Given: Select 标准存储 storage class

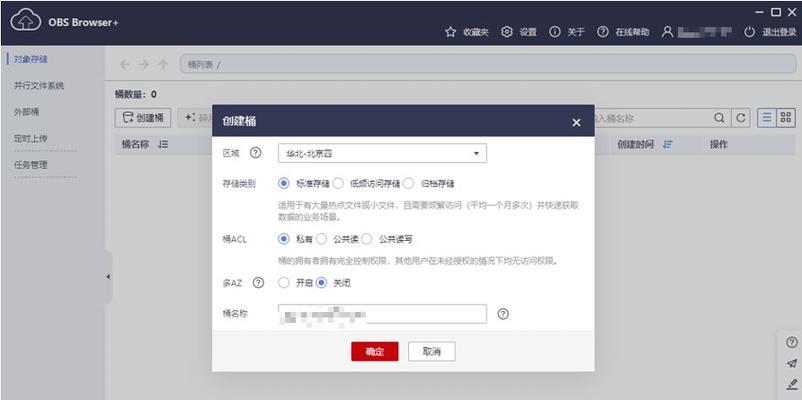Looking at the screenshot, I should point(283,183).
